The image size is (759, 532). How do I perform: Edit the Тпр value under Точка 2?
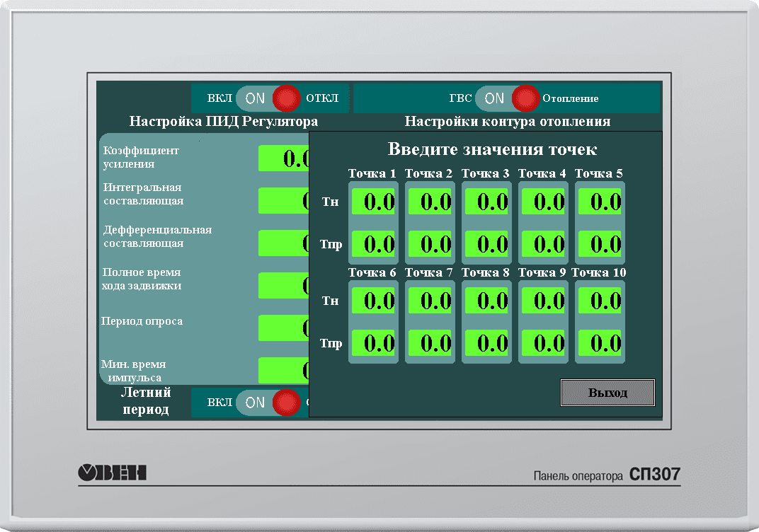point(430,244)
